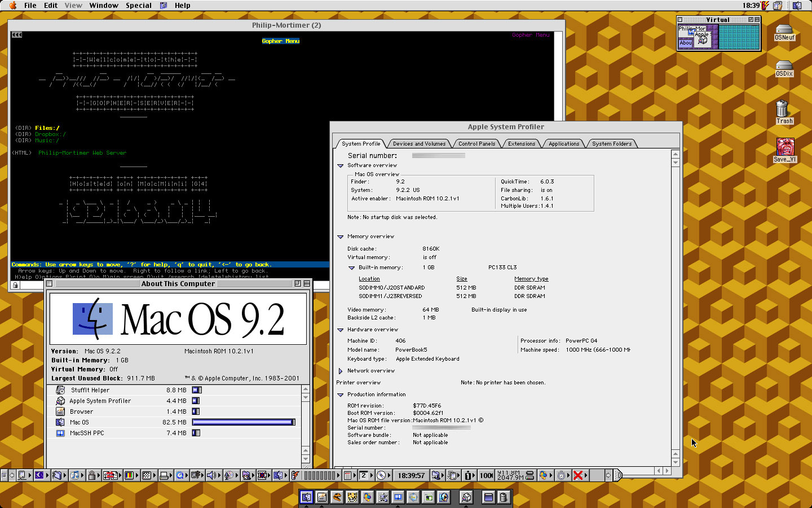812x508 pixels.
Task: Click down arrow of About This Computer scrollbar
Action: coord(306,459)
